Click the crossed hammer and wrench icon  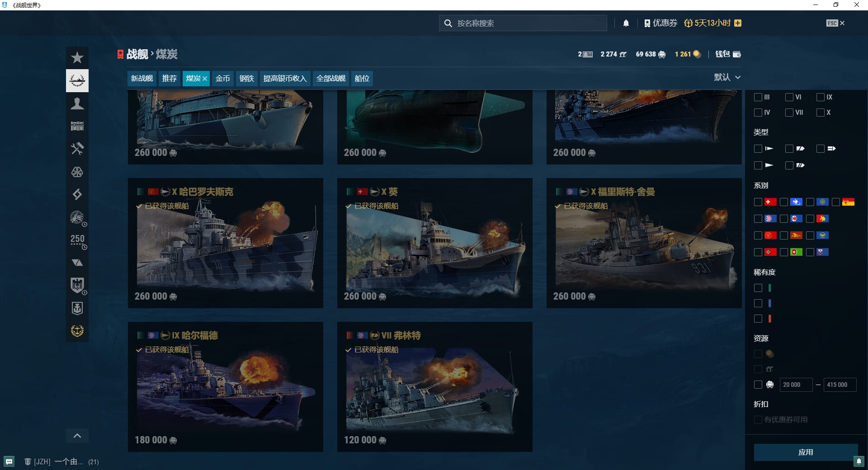77,149
